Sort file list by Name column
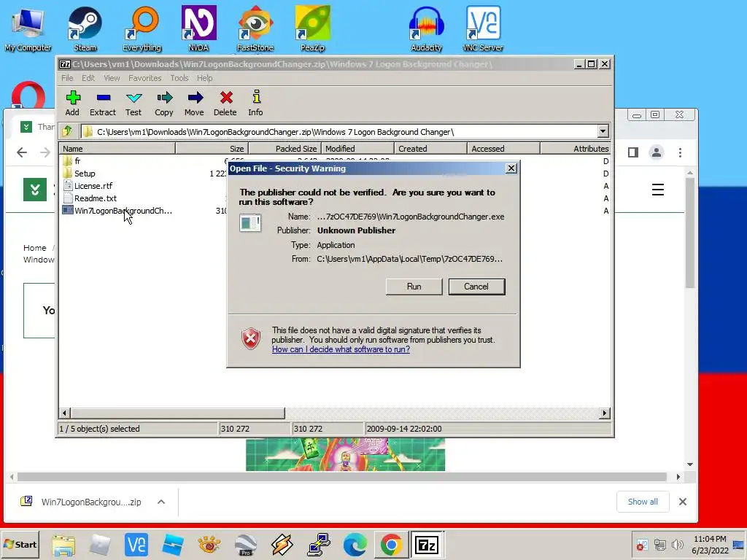The height and width of the screenshot is (560, 747). (x=117, y=149)
